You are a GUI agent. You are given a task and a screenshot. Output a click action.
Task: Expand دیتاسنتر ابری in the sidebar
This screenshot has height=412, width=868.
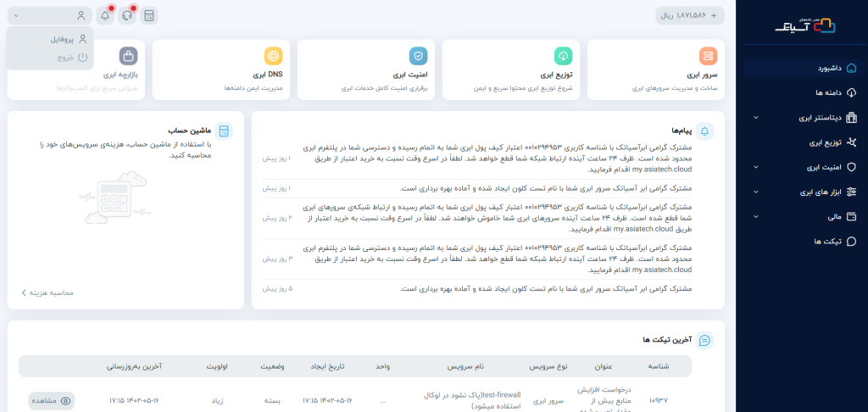click(803, 117)
